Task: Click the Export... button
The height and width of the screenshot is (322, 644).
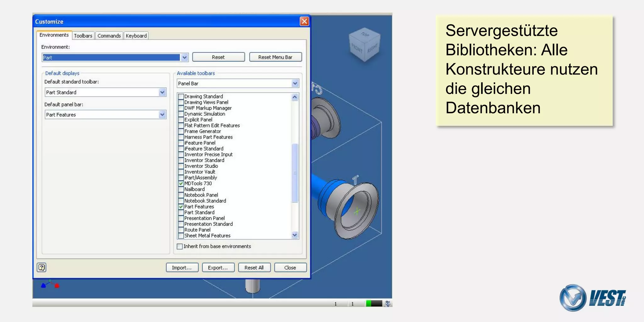Action: pyautogui.click(x=218, y=268)
